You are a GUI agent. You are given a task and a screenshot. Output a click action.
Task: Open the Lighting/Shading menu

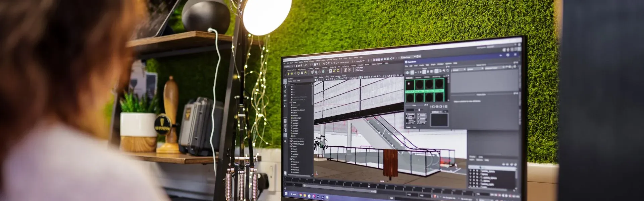320,60
